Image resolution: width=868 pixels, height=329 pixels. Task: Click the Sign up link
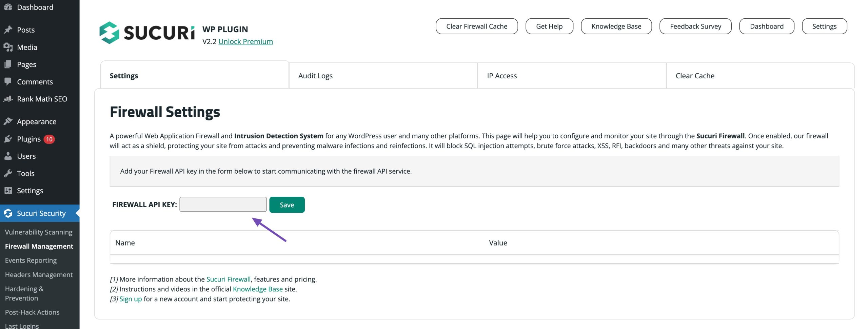pyautogui.click(x=131, y=299)
